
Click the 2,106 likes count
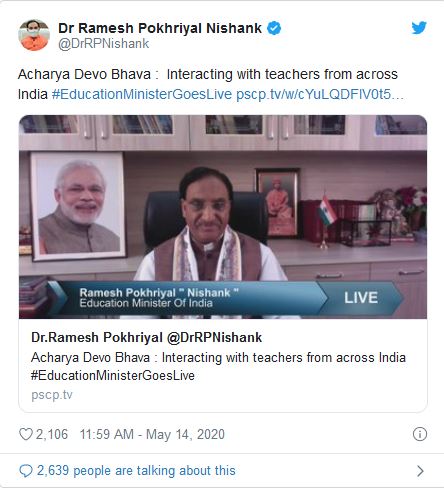(x=52, y=434)
